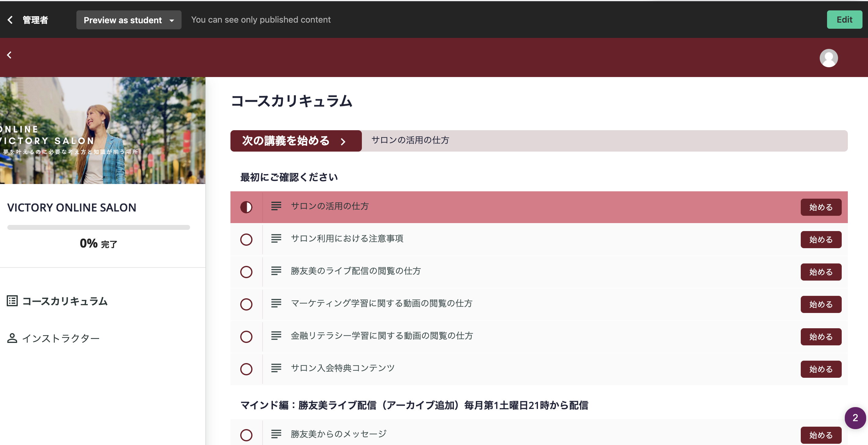
Task: Open the Preview as student dropdown
Action: (x=129, y=20)
